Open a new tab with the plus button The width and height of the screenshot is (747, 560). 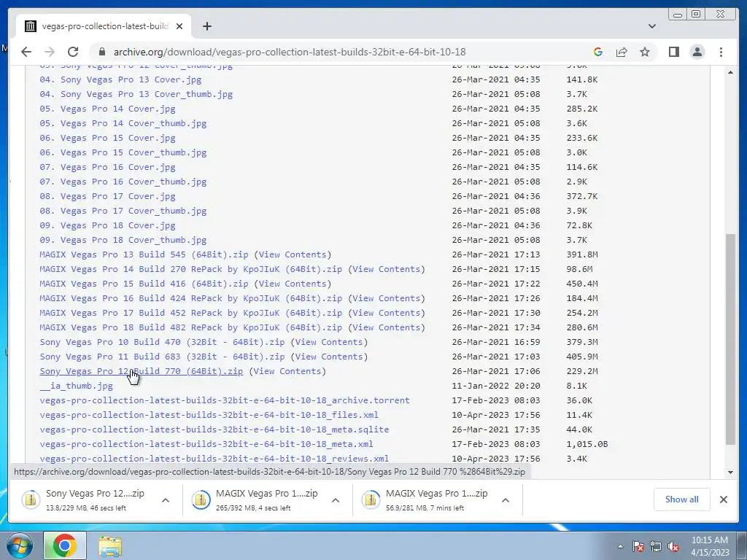pos(206,26)
